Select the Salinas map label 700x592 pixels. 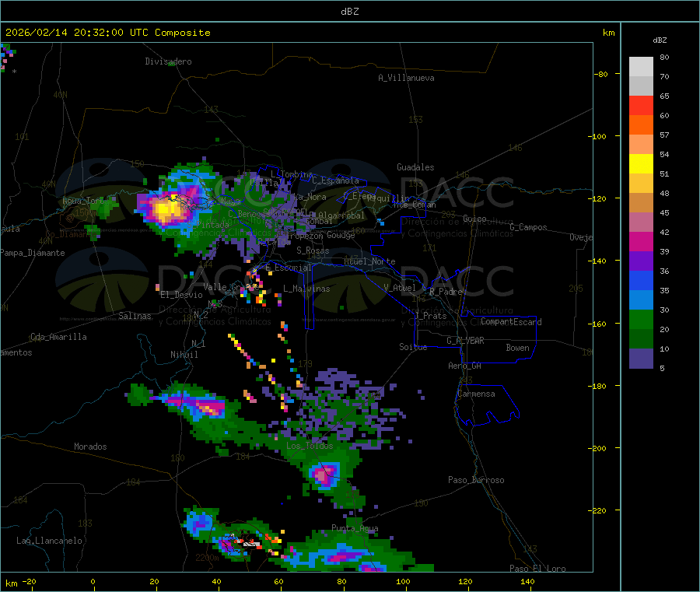click(135, 316)
